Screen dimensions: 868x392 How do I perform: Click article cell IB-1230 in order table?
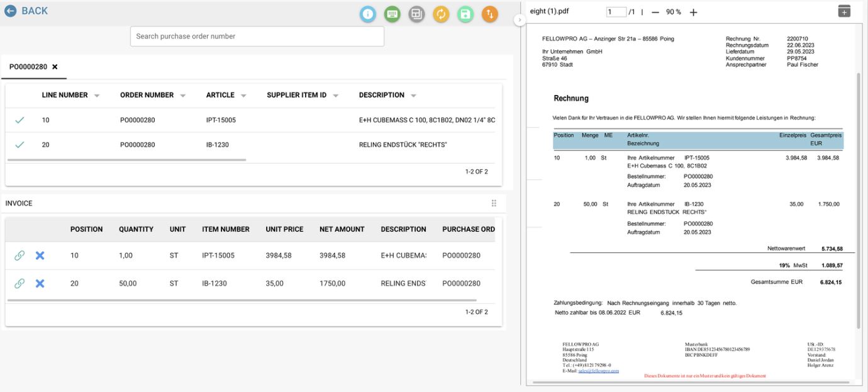(x=217, y=145)
